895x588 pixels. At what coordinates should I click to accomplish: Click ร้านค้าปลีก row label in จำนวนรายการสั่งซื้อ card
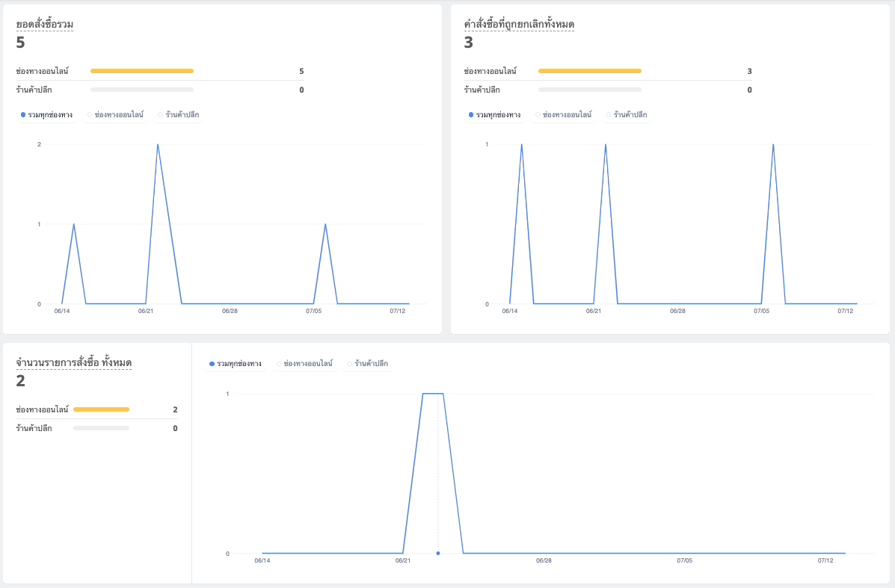34,428
